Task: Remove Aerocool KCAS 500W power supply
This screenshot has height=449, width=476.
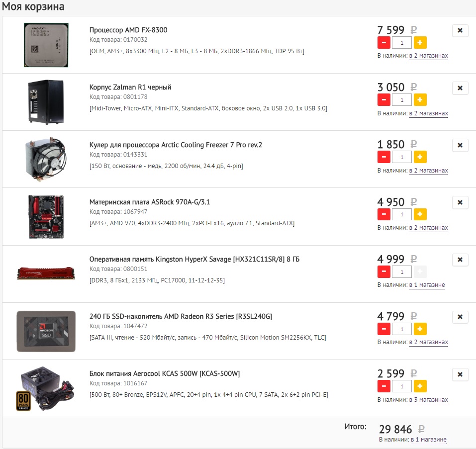Action: (x=460, y=375)
